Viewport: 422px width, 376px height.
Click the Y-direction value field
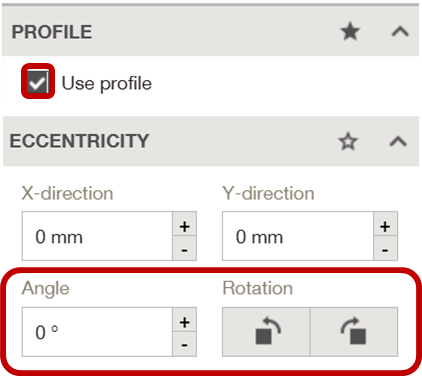[x=298, y=236]
